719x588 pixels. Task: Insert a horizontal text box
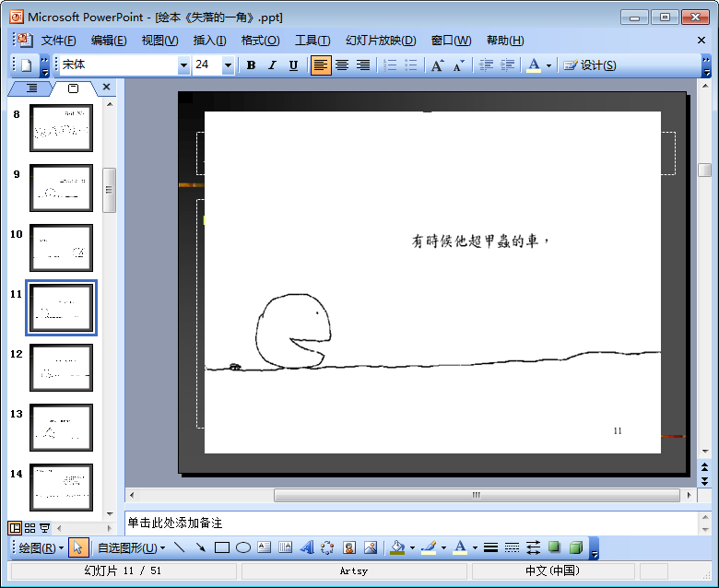[x=265, y=547]
